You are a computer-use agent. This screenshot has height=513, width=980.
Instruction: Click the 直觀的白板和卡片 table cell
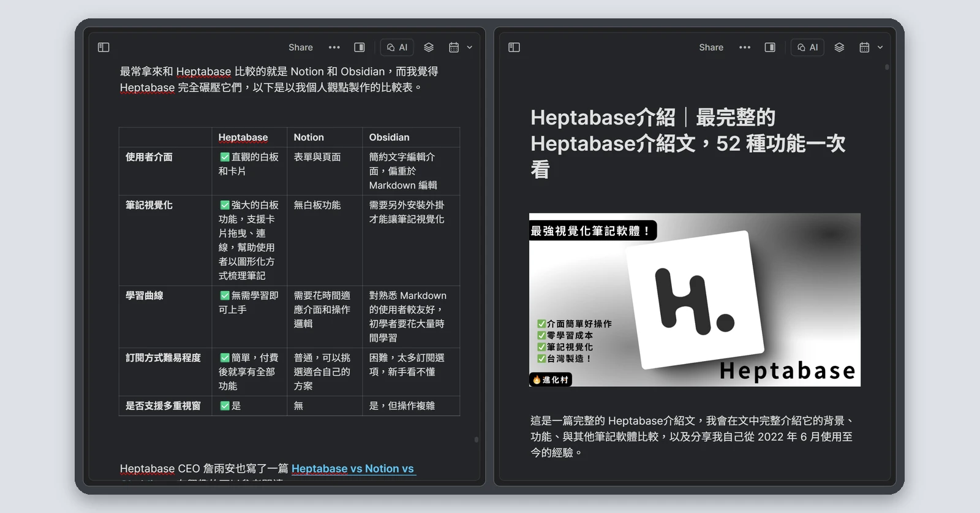[249, 171]
